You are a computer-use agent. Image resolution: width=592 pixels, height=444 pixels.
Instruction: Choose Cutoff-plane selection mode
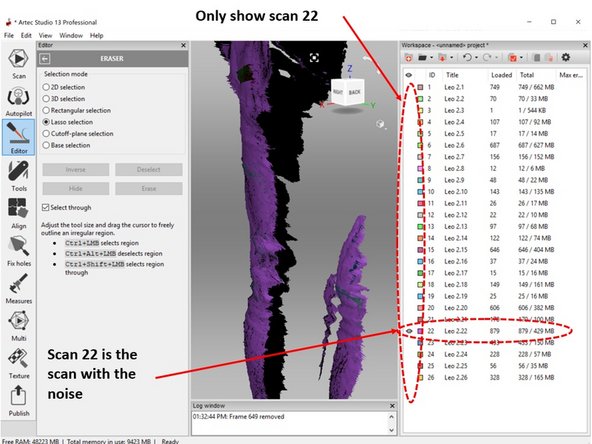click(78, 134)
